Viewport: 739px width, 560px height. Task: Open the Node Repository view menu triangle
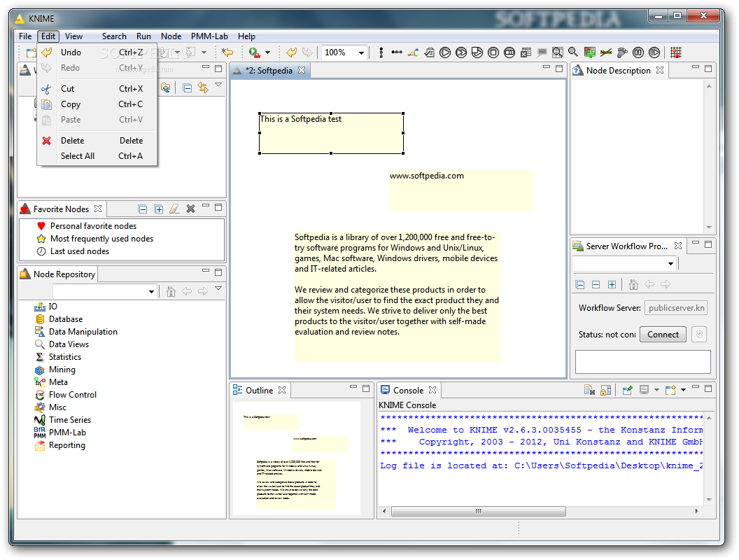tap(218, 288)
